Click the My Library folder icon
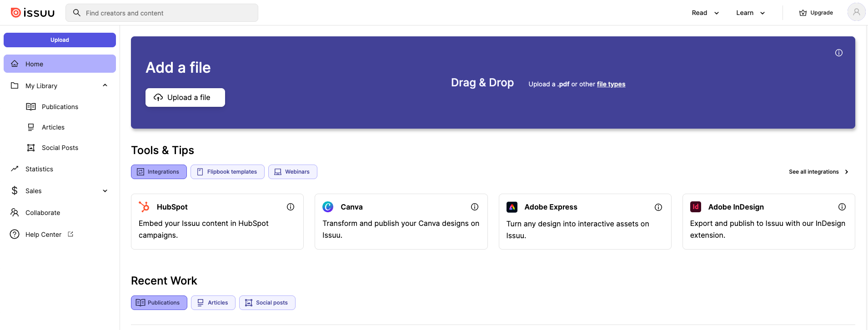Image resolution: width=868 pixels, height=330 pixels. point(15,85)
